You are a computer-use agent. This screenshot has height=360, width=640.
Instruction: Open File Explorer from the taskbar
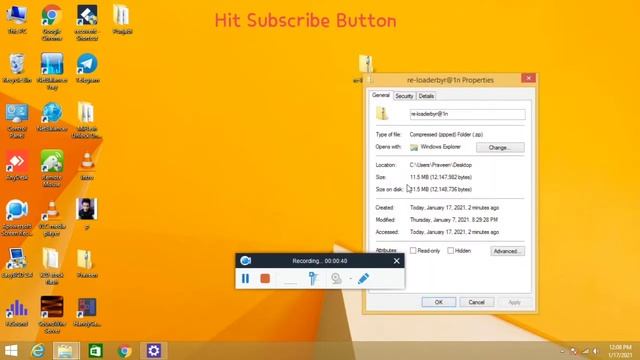66,351
